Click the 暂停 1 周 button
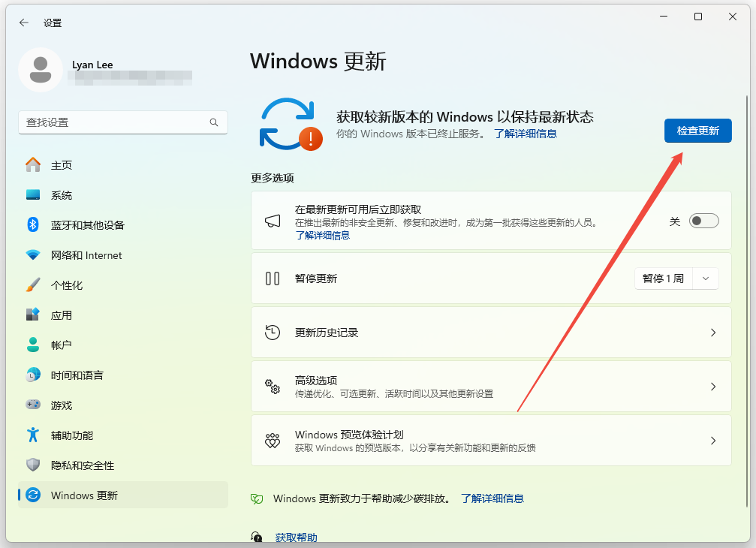Image resolution: width=756 pixels, height=548 pixels. point(664,279)
